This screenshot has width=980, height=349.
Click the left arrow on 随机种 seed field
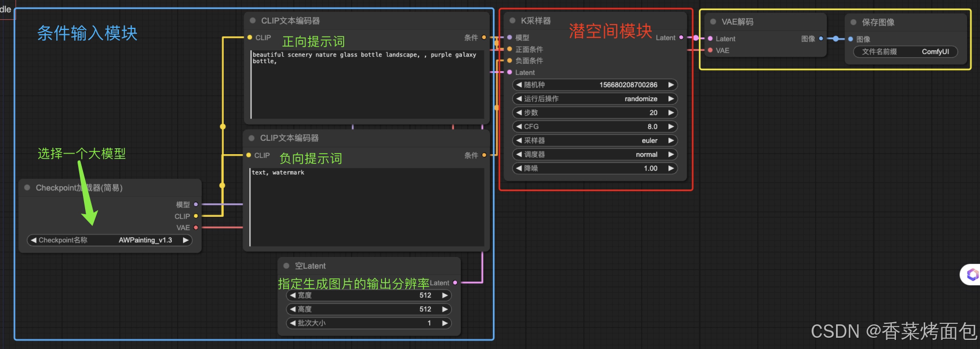pyautogui.click(x=519, y=85)
